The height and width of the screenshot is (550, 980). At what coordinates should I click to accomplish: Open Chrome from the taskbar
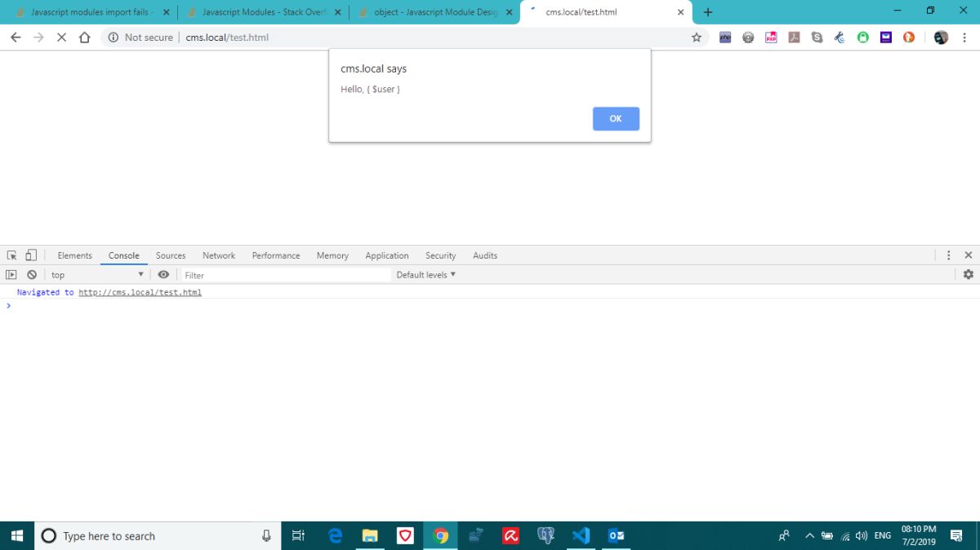441,535
